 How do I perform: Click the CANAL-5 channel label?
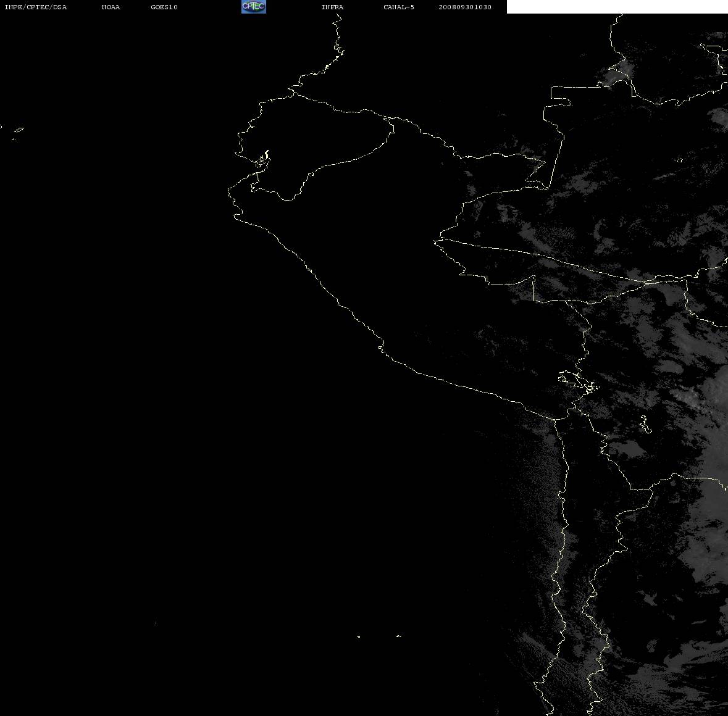398,7
